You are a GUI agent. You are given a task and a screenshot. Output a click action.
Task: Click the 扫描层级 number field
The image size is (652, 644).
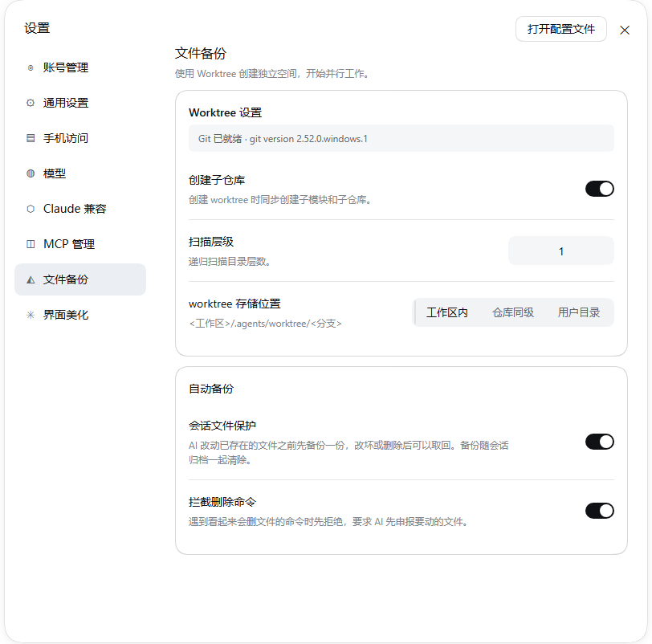click(x=561, y=251)
